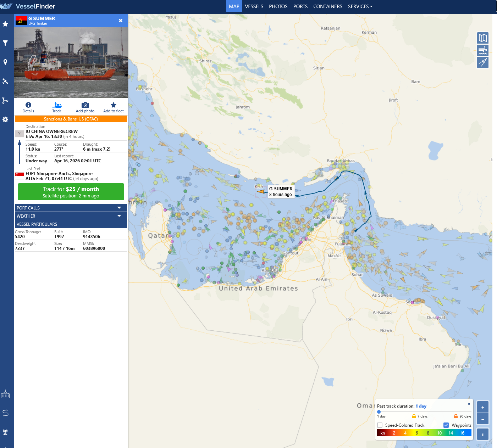497x448 pixels.
Task: Click the antenna station sidebar icon
Action: pyautogui.click(x=5, y=432)
